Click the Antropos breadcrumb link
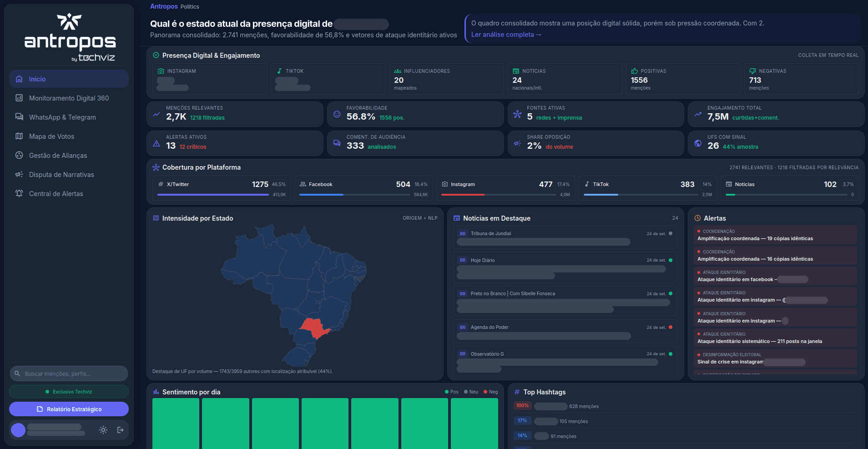 point(164,6)
